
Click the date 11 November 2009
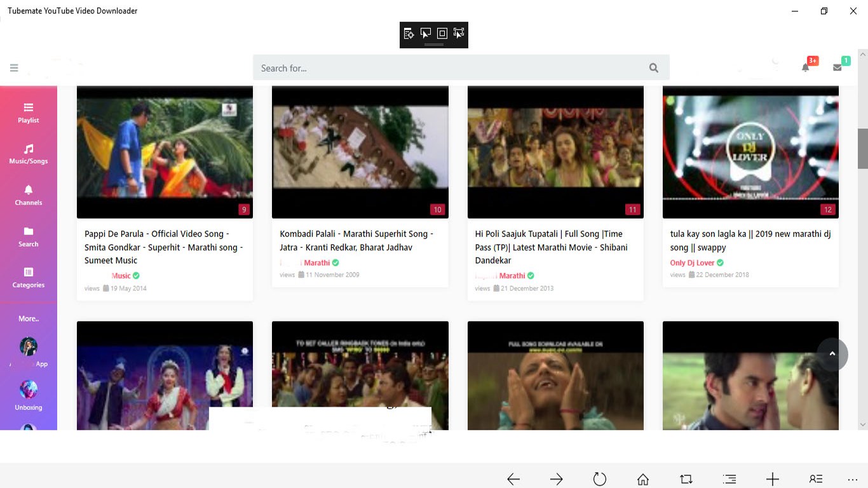[332, 275]
